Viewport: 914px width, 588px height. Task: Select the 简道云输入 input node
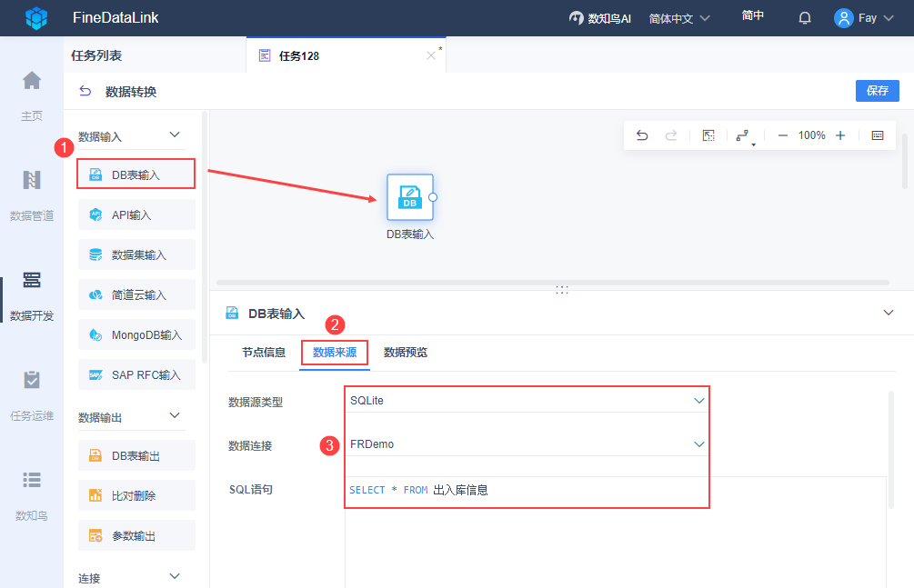coord(133,294)
